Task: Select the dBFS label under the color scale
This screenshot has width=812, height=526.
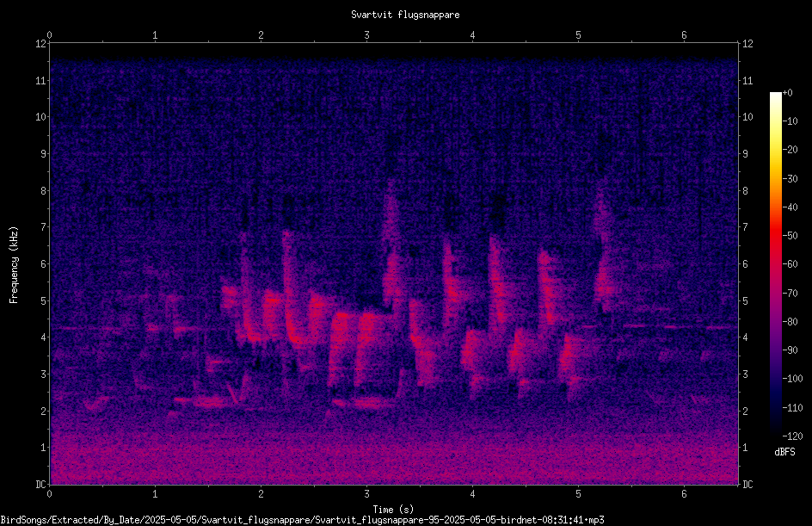Action: (784, 452)
